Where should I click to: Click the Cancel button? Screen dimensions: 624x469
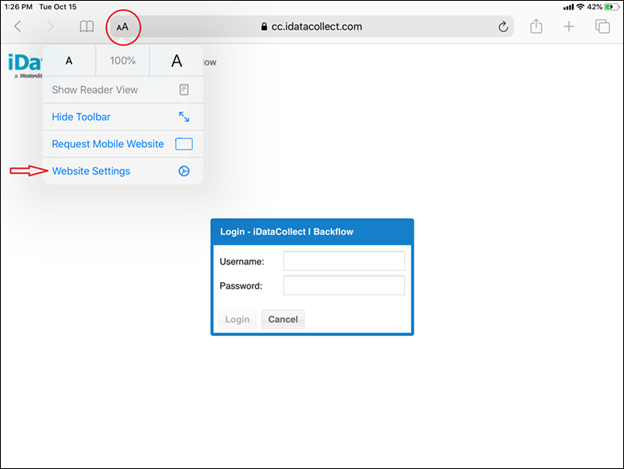(283, 319)
